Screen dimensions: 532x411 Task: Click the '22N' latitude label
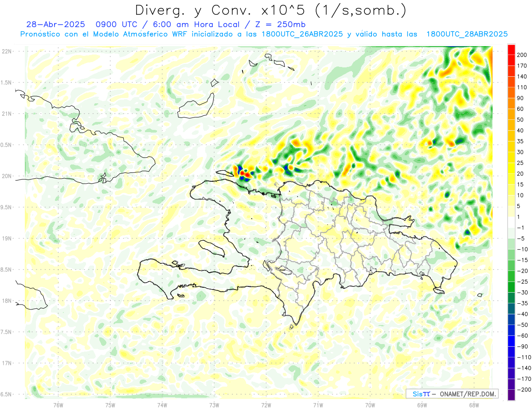coord(7,51)
